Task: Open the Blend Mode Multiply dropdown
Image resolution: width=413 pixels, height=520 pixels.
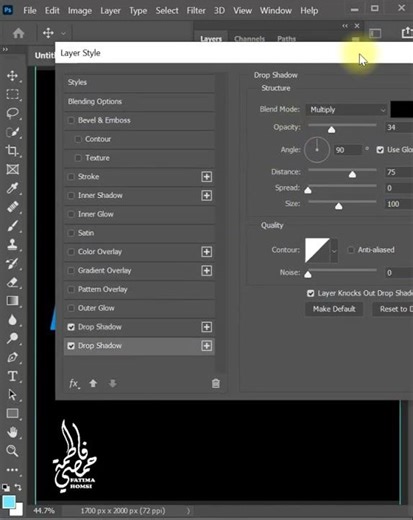Action: pos(347,110)
